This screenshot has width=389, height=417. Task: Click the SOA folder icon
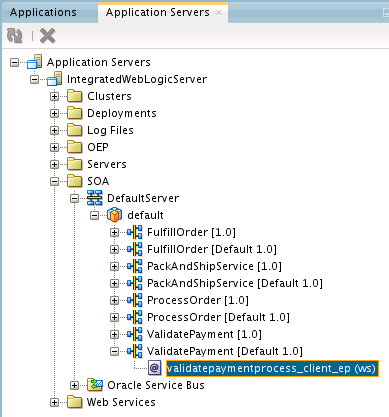75,181
